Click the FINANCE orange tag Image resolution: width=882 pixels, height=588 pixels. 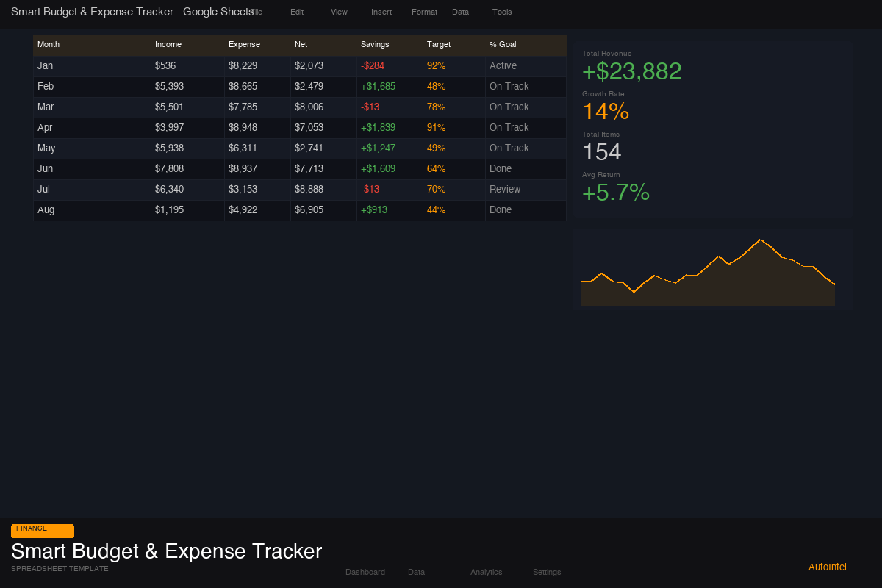point(43,531)
